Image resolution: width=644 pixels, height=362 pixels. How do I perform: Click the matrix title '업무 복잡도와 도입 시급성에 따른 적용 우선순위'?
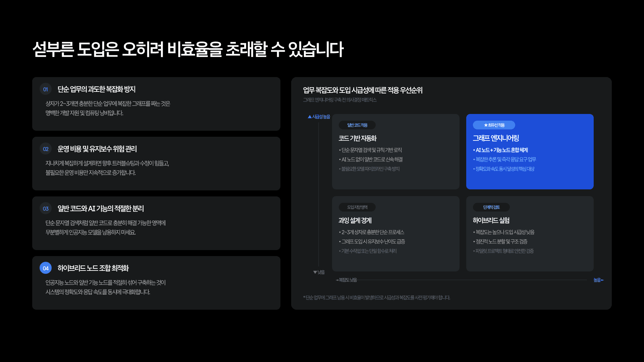pyautogui.click(x=363, y=90)
